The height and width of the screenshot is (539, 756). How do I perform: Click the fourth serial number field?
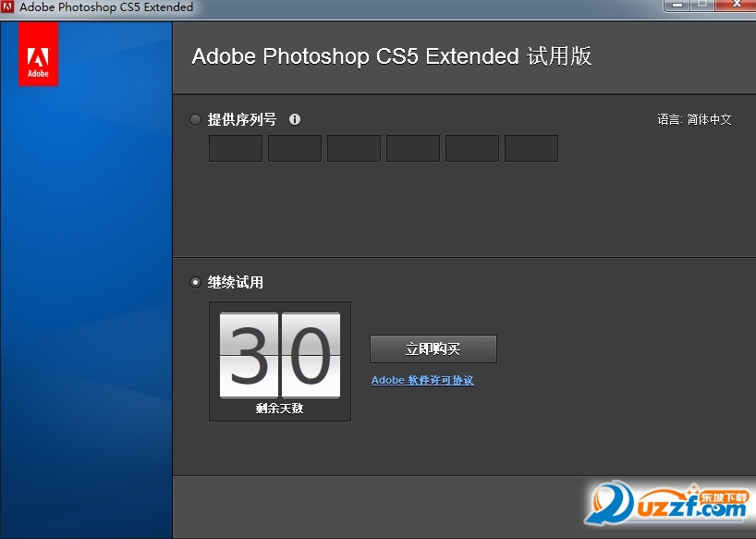click(413, 149)
